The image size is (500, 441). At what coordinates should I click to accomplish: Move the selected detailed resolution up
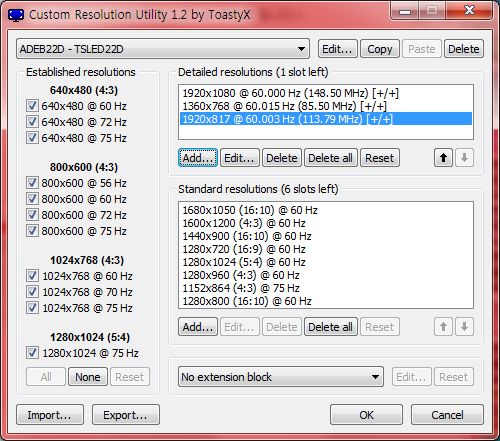[x=443, y=158]
